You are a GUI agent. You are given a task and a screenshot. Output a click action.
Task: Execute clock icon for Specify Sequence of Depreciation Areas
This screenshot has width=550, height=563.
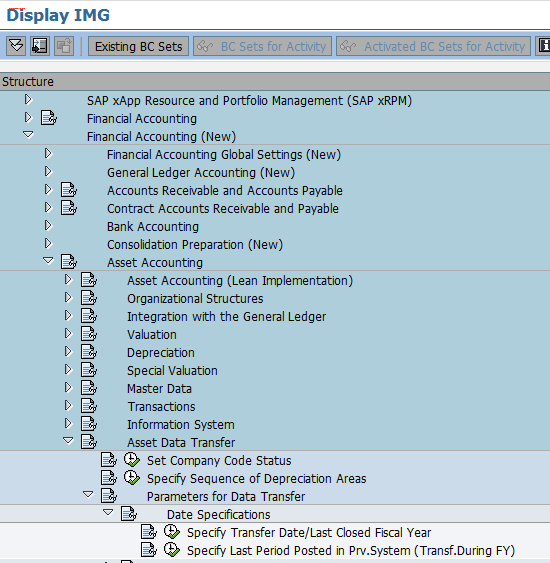point(132,478)
